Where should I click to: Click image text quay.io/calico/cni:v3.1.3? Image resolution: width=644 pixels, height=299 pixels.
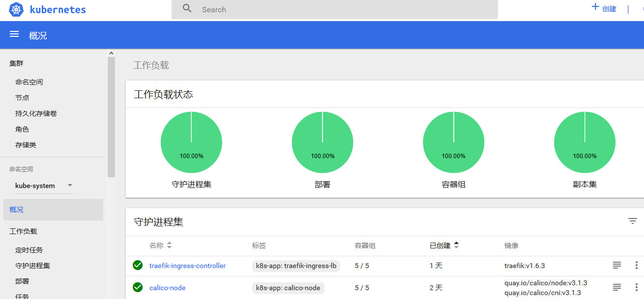pyautogui.click(x=543, y=293)
